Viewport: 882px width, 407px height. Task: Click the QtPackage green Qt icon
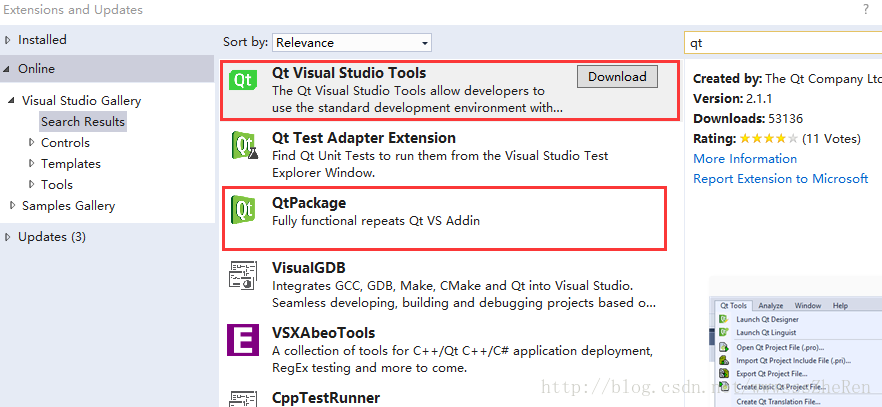tap(244, 210)
